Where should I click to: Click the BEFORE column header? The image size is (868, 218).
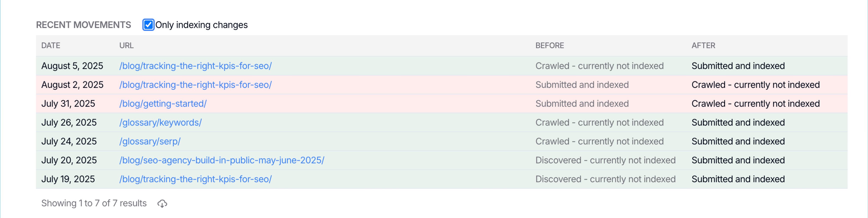[x=550, y=45]
